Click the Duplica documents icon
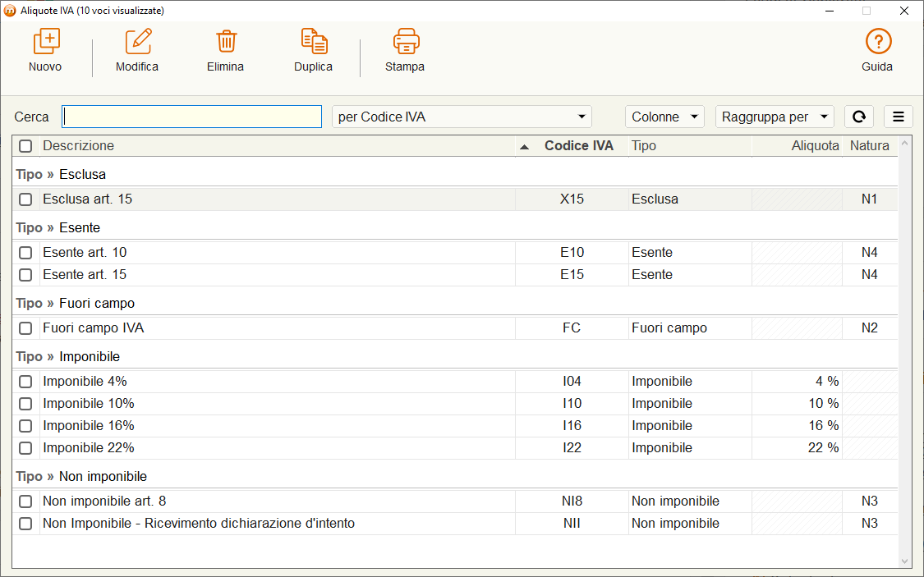 click(314, 41)
